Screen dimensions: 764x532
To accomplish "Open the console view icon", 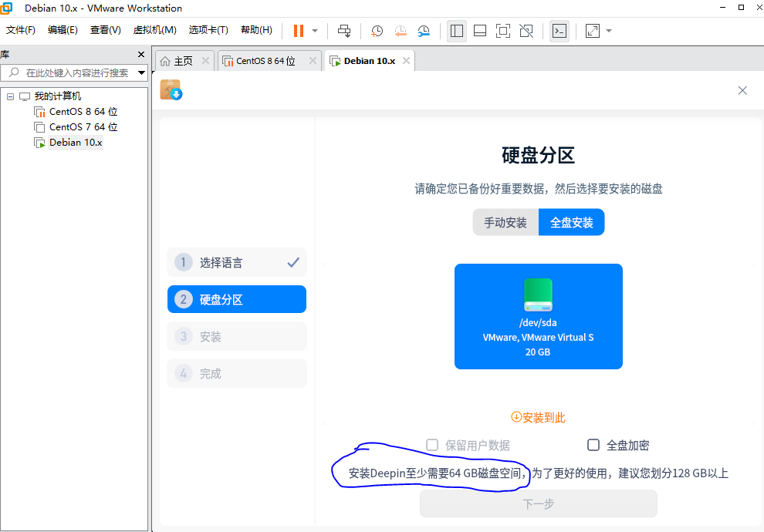I will pos(559,31).
